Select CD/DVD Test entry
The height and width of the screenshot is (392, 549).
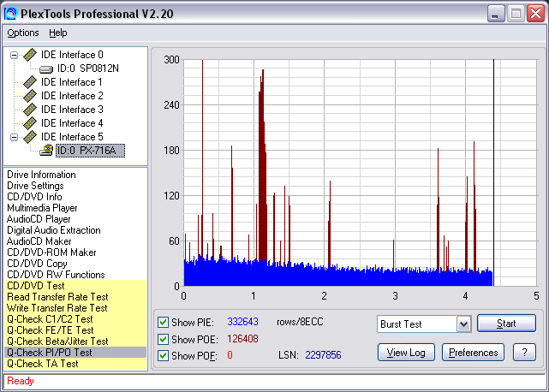(x=75, y=286)
